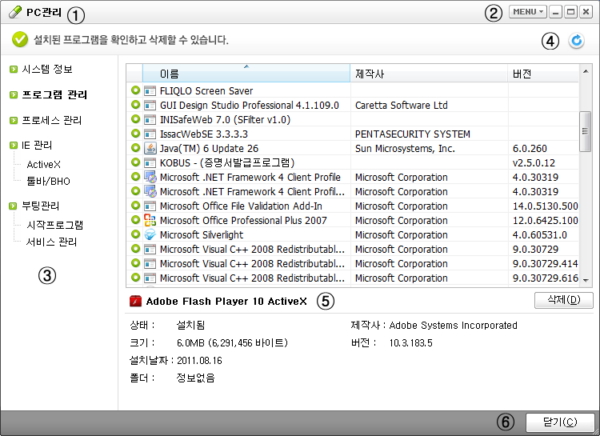Select 툴바/BHO sidebar item
This screenshot has height=436, width=600.
[48, 181]
